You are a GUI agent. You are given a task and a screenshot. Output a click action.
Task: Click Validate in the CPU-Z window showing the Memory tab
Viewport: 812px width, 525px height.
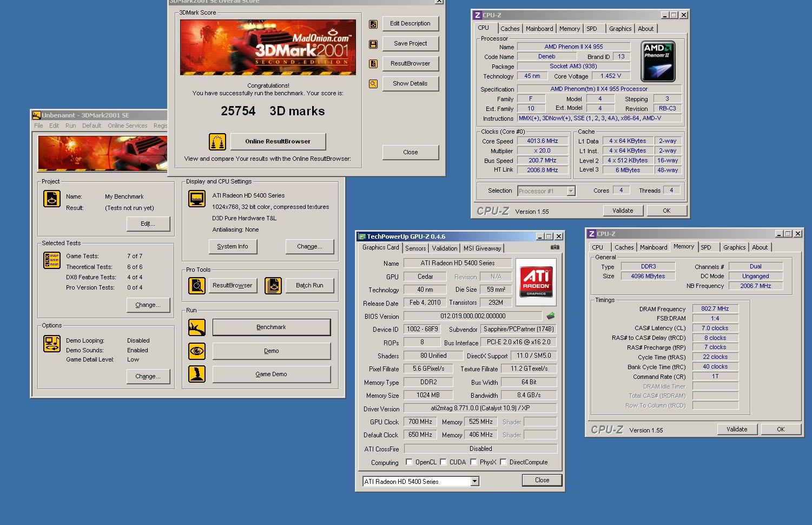tap(737, 429)
